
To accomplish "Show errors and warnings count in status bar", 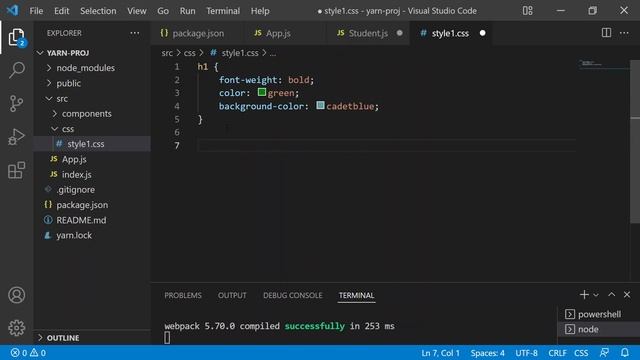I will tap(28, 353).
